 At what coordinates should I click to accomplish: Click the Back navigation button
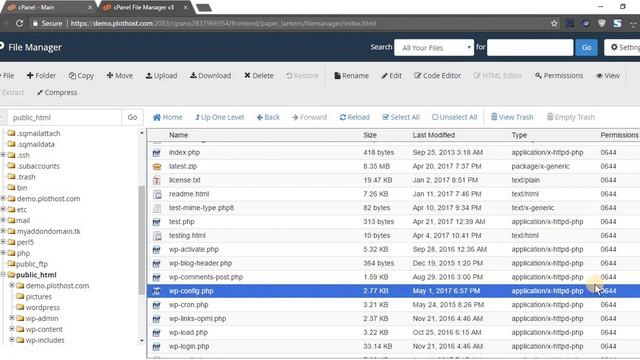(x=268, y=117)
